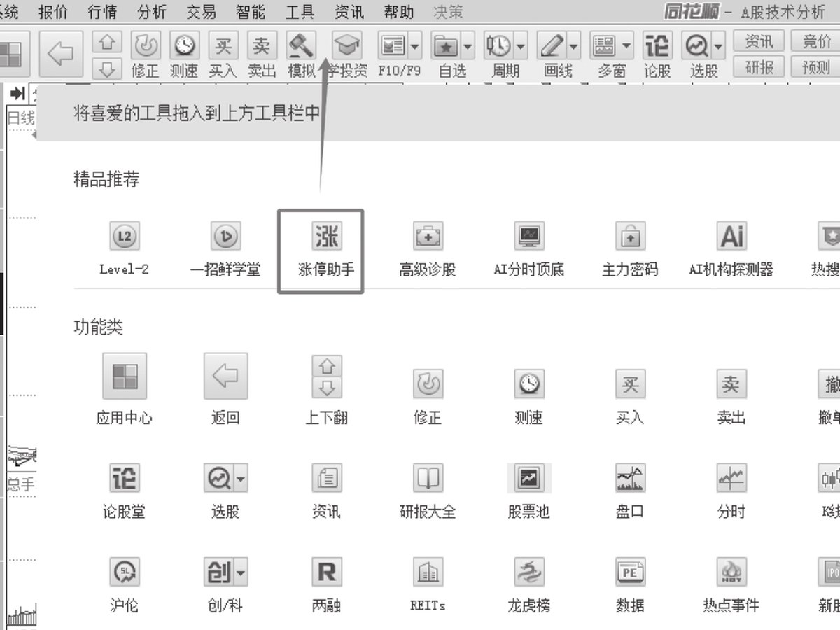This screenshot has height=630, width=840.
Task: Select the 龙虎榜 tool icon
Action: coord(528,572)
